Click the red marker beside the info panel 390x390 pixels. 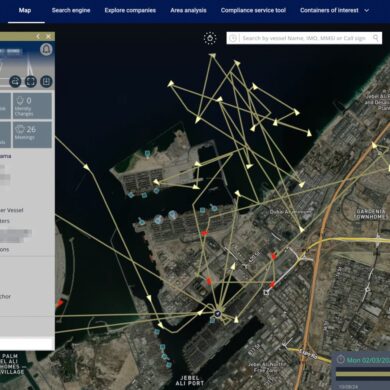coord(60,303)
